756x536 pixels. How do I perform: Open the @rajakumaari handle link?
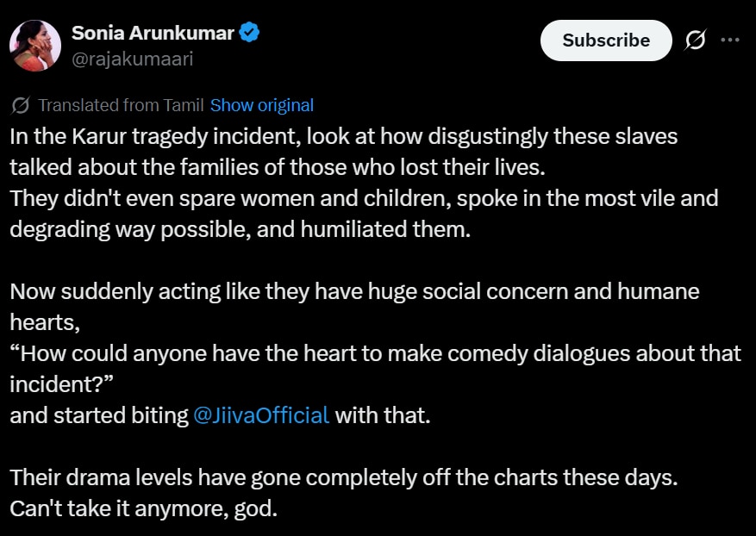(x=132, y=59)
